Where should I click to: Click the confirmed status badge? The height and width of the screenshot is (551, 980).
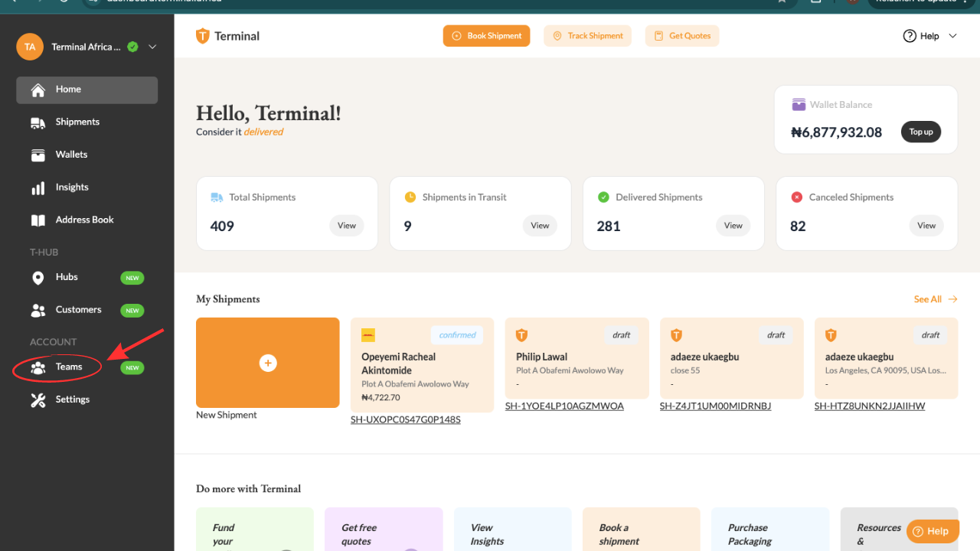click(457, 335)
